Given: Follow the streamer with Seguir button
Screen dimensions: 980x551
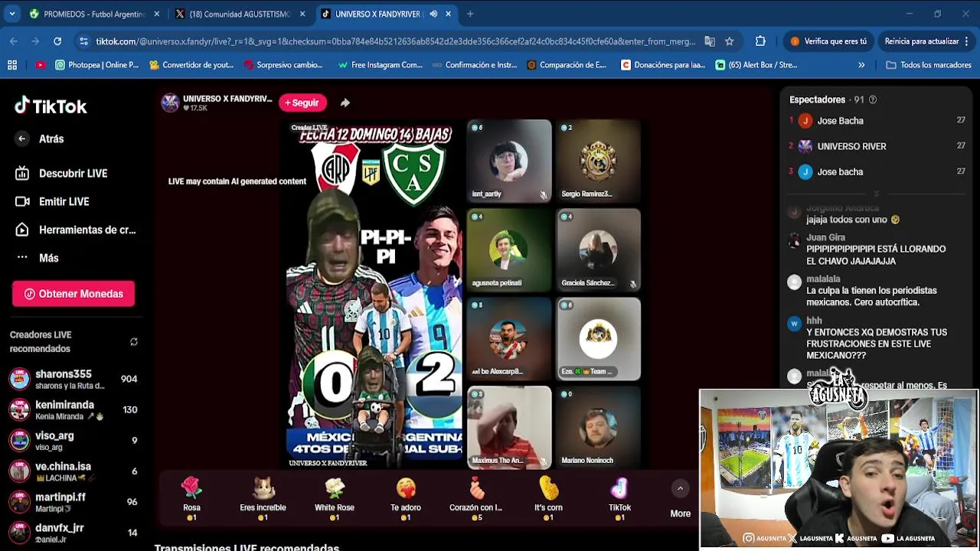Looking at the screenshot, I should [x=302, y=103].
